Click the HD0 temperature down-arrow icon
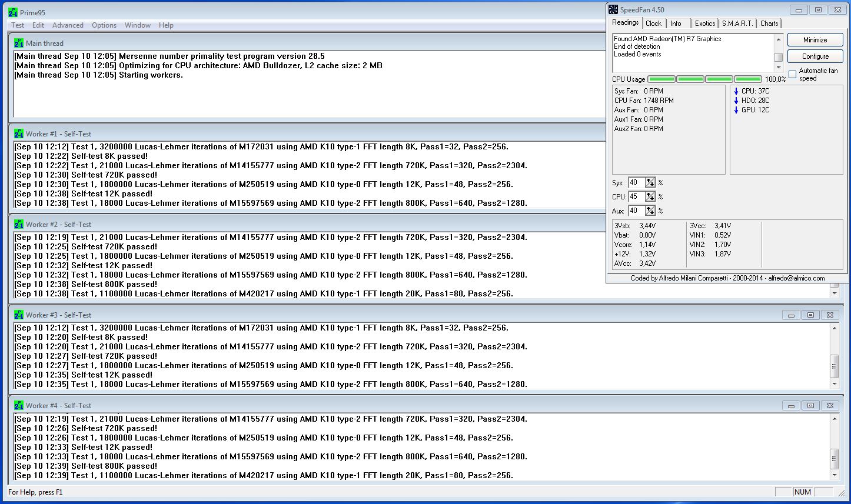The image size is (851, 504). coord(736,101)
